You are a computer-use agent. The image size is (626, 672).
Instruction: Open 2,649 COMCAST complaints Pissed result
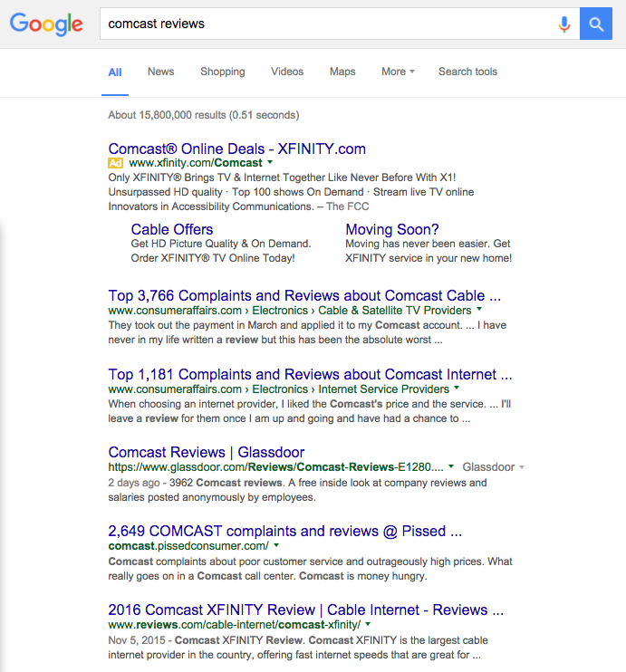coord(285,532)
